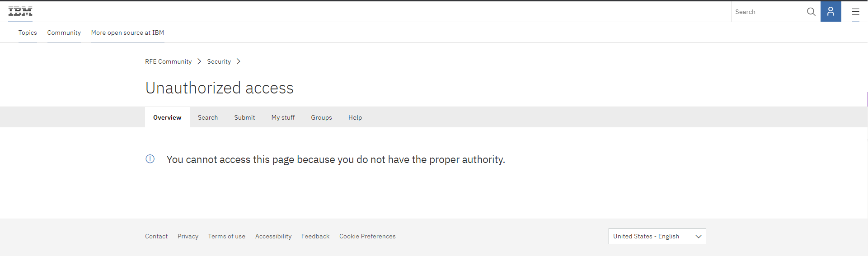Select the Overview tab

[167, 117]
